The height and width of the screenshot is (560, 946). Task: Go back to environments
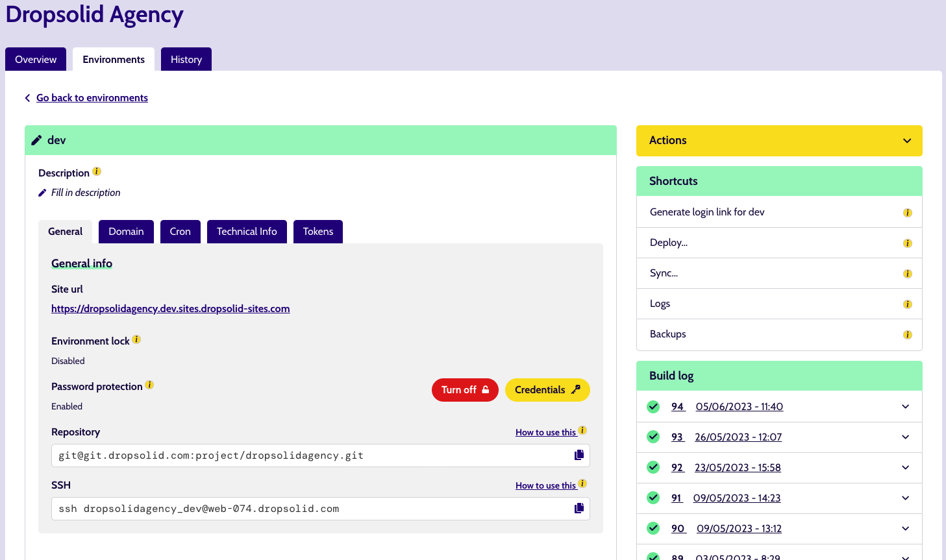point(92,98)
